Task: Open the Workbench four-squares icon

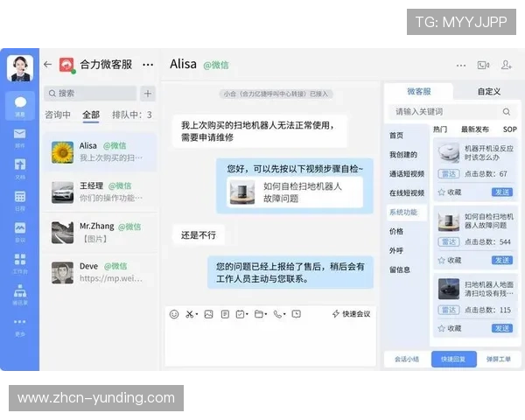Action: [x=20, y=259]
